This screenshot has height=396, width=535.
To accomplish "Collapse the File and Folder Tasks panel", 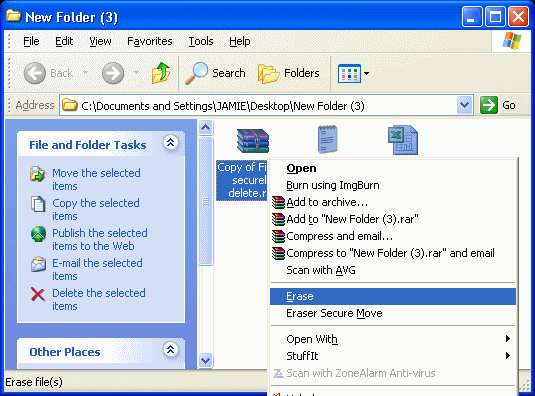I will click(170, 143).
